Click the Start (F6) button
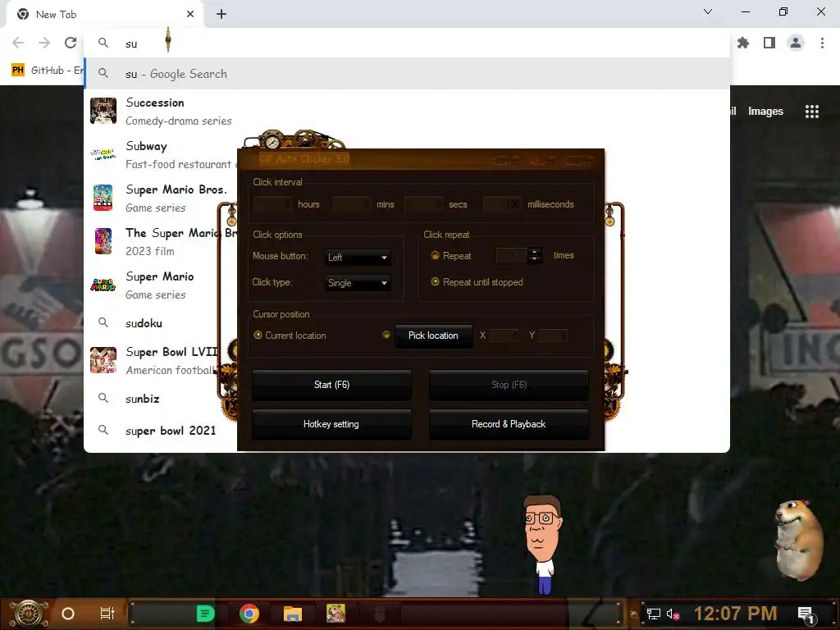Screen dimensions: 840x630 click(x=331, y=385)
